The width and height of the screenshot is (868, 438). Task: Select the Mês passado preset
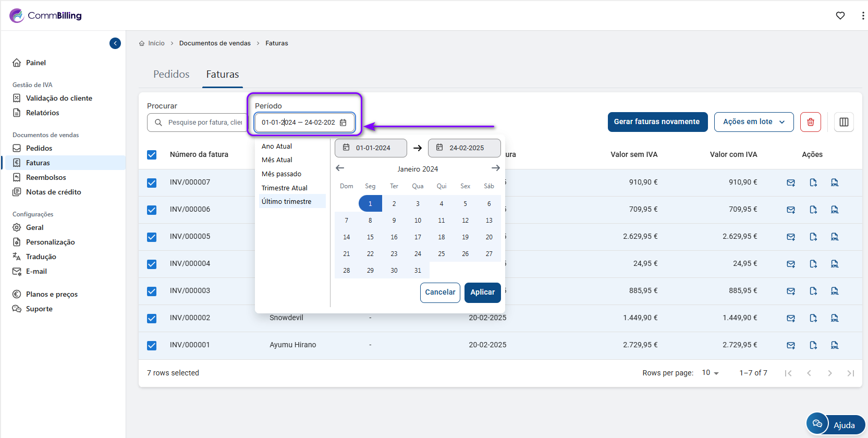click(x=282, y=174)
